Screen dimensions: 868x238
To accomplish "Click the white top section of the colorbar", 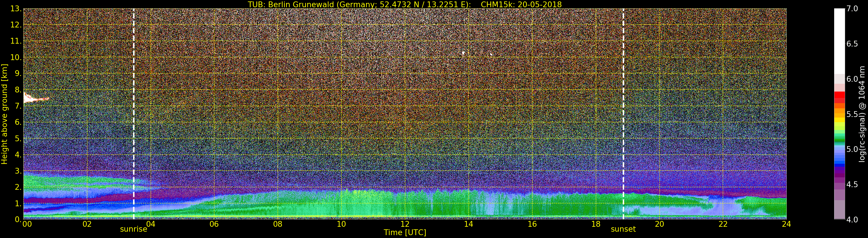I will coord(839,41).
